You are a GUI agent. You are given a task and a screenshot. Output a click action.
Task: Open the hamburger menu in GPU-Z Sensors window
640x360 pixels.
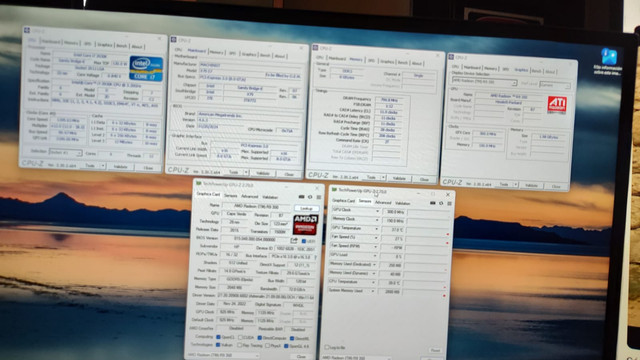click(449, 203)
